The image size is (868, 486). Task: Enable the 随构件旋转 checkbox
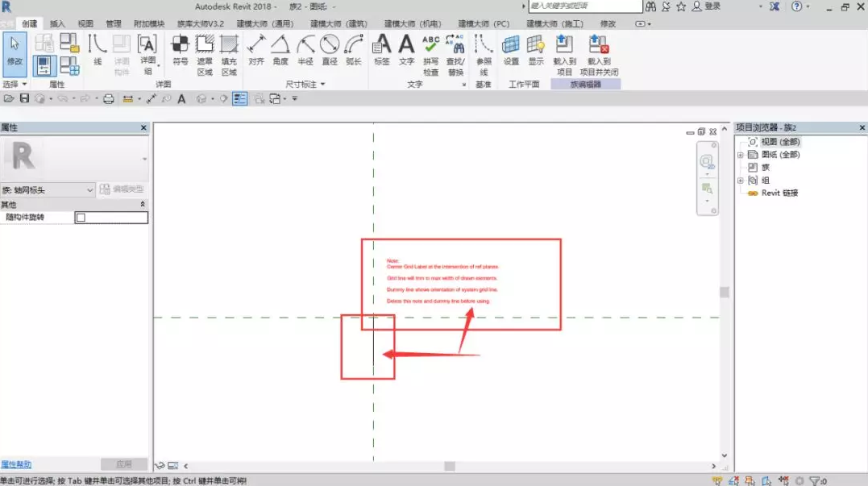coord(80,218)
